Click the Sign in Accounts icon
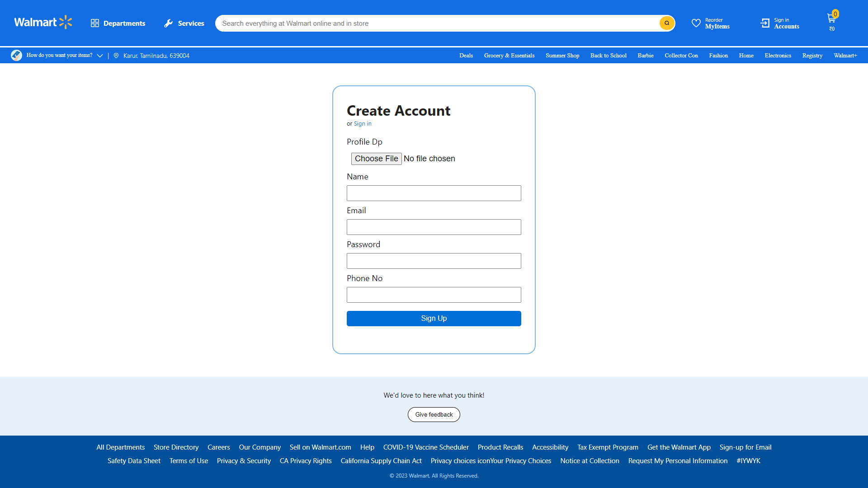The width and height of the screenshot is (868, 488). [765, 23]
